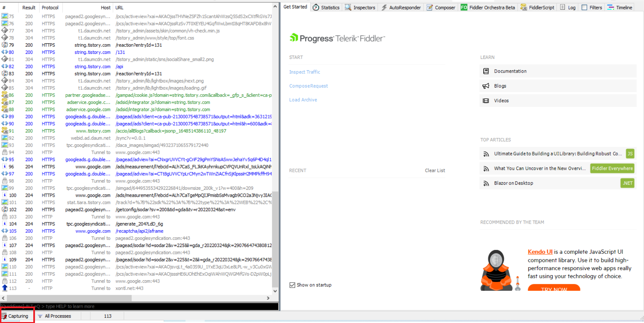
Task: Click the Blogs megaphone icon
Action: 486,86
